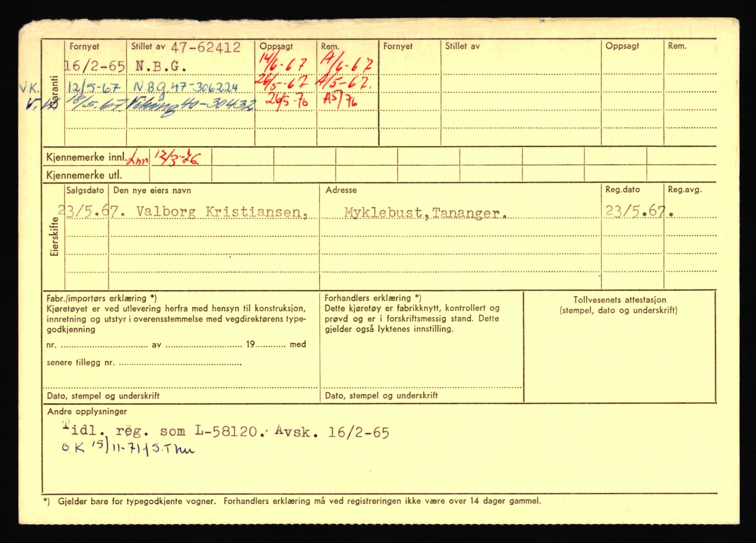
Task: Click the Fabr./importørs erklæring heading
Action: tap(102, 298)
